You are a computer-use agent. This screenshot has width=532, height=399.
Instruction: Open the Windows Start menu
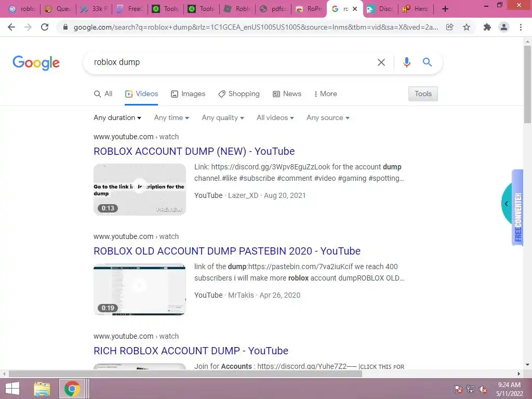click(x=12, y=389)
